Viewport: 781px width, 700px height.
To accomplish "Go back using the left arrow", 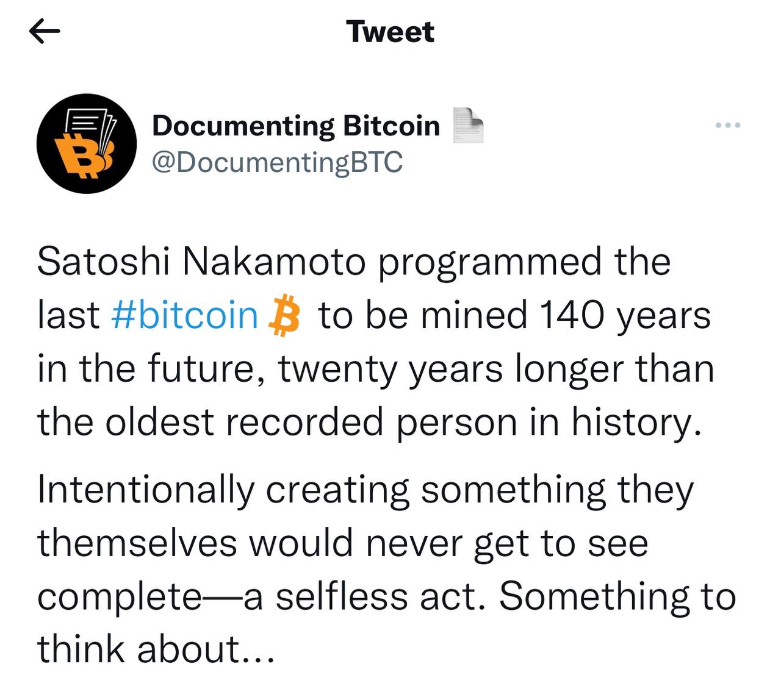I will coord(45,32).
